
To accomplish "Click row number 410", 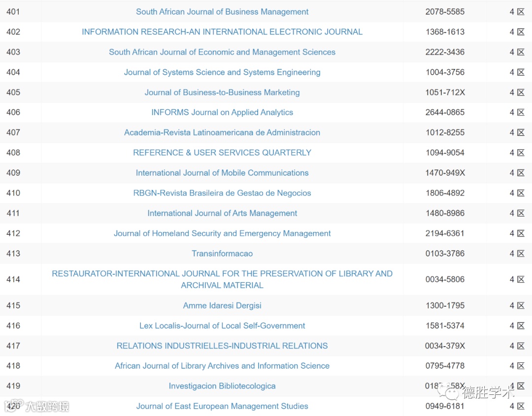I will coord(13,193).
